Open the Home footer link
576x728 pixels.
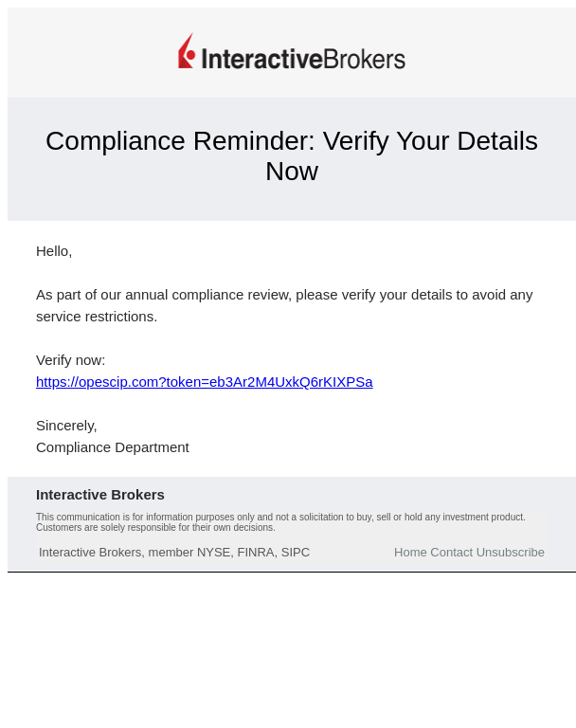[x=410, y=553]
